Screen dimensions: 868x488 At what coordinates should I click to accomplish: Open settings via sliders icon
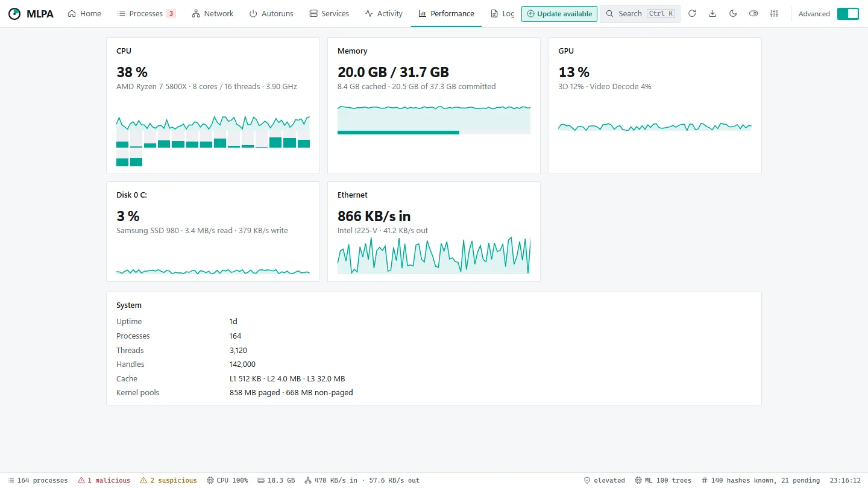(x=774, y=14)
